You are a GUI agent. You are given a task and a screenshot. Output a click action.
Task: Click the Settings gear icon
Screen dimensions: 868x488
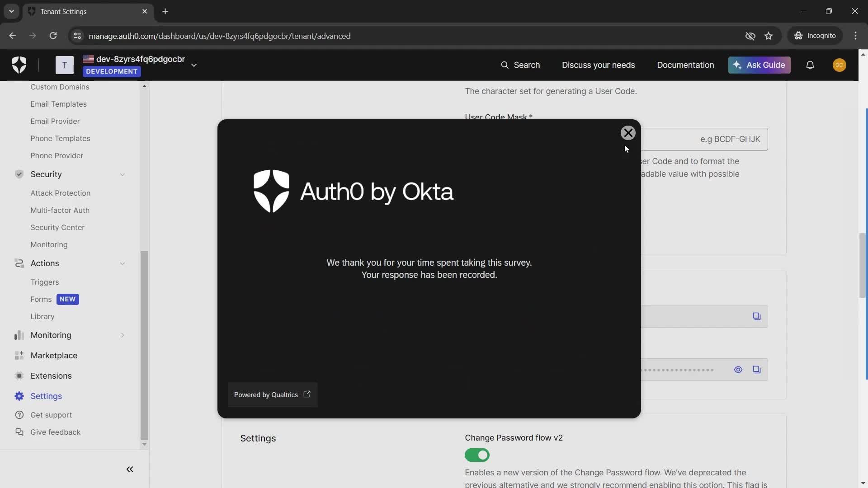19,396
